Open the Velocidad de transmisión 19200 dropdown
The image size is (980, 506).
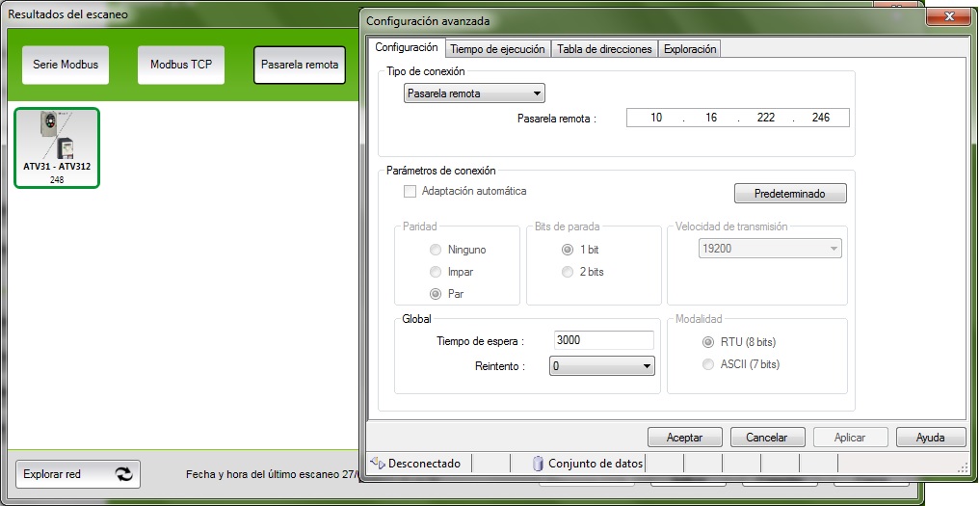point(770,249)
